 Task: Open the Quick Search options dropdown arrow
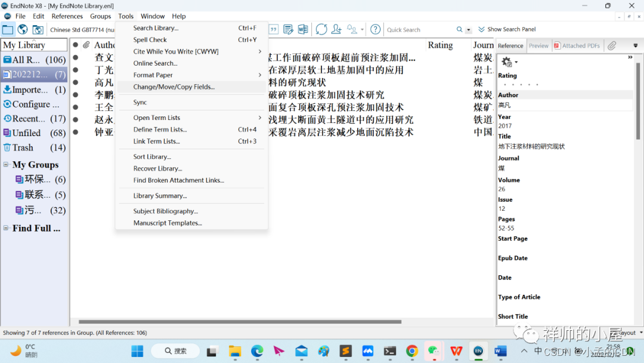pos(468,30)
